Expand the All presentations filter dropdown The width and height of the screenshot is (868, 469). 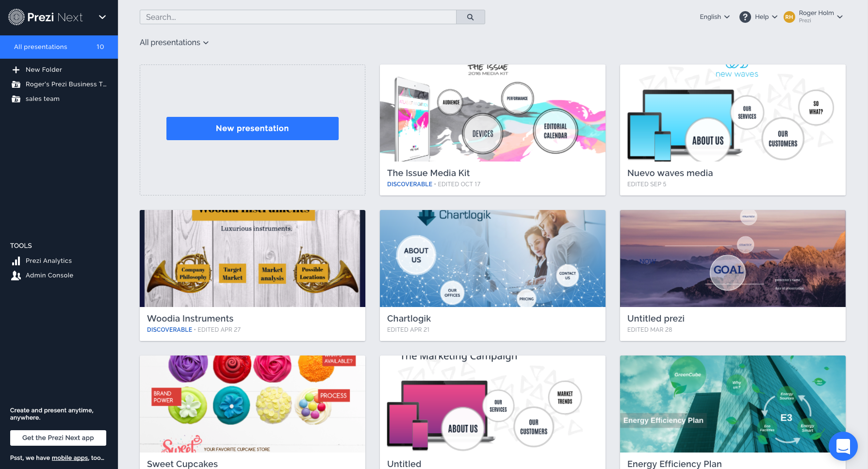click(x=174, y=43)
